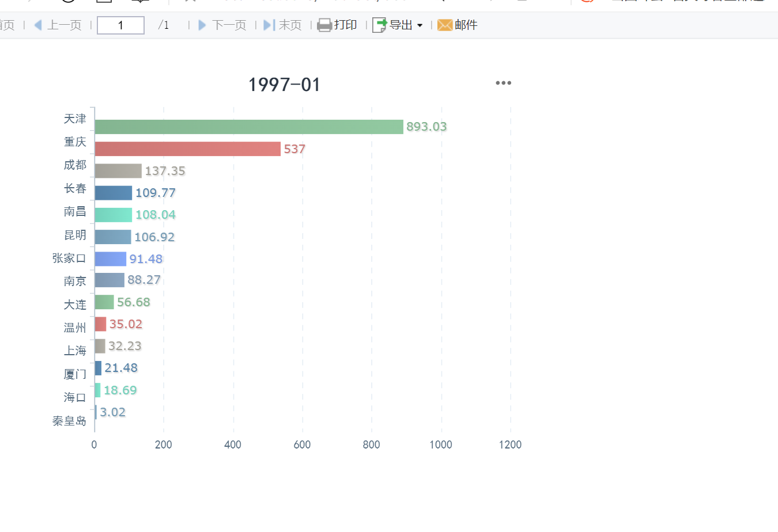Click the 张家口 axis label

[69, 258]
